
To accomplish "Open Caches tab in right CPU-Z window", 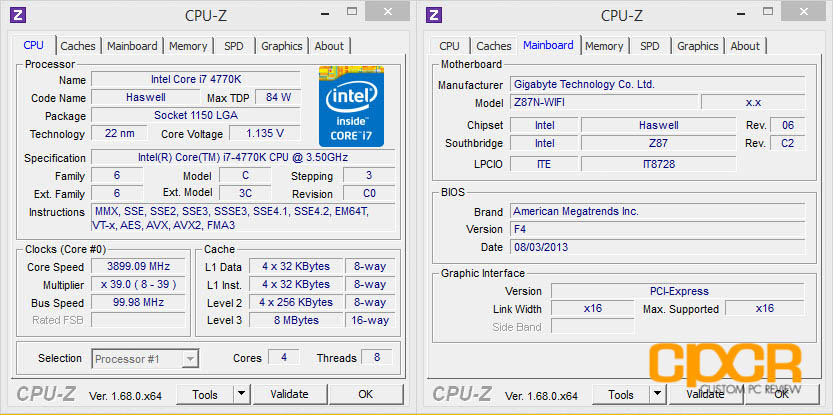I will (494, 46).
